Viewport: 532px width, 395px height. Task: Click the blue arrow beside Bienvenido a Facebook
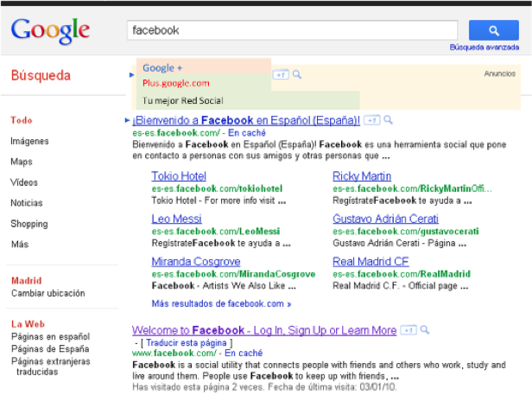(128, 120)
